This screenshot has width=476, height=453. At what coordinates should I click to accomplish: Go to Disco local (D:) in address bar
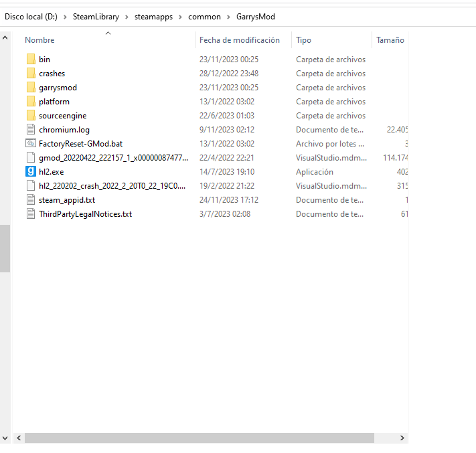(31, 17)
